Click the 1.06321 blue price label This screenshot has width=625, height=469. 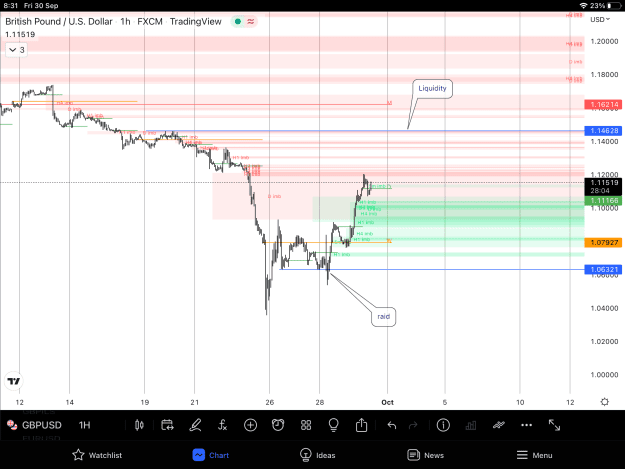tap(603, 269)
